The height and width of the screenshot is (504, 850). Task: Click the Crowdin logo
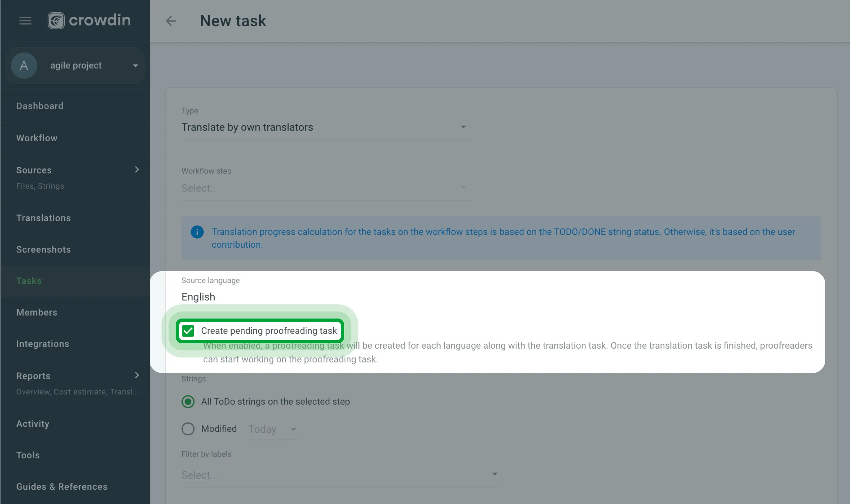(x=89, y=21)
